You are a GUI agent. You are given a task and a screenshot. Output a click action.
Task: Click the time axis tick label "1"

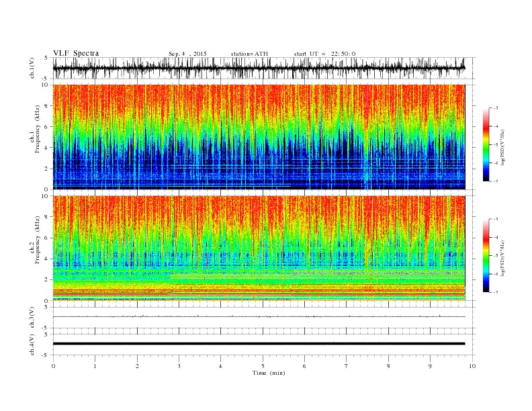pyautogui.click(x=95, y=366)
